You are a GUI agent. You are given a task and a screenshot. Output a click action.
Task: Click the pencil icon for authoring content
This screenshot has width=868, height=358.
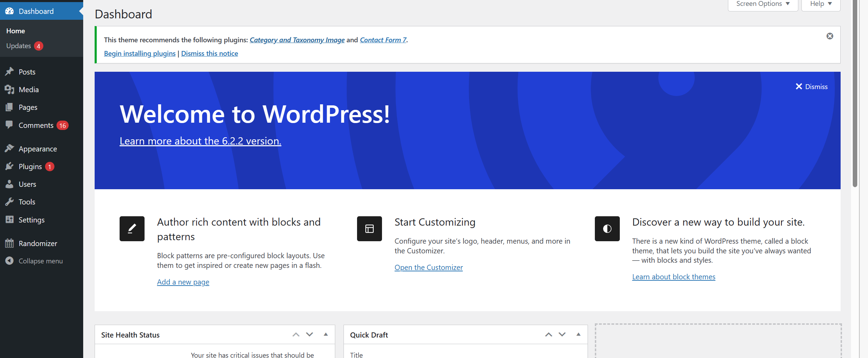pyautogui.click(x=132, y=229)
